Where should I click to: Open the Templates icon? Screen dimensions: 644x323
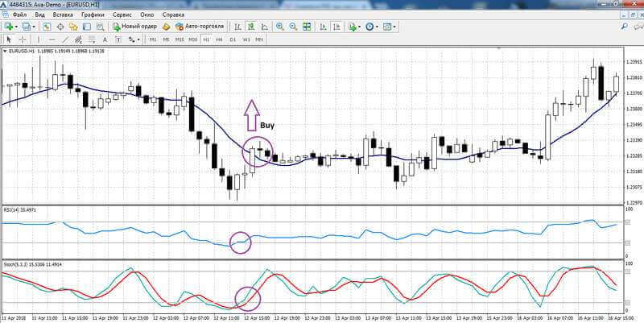coord(387,27)
